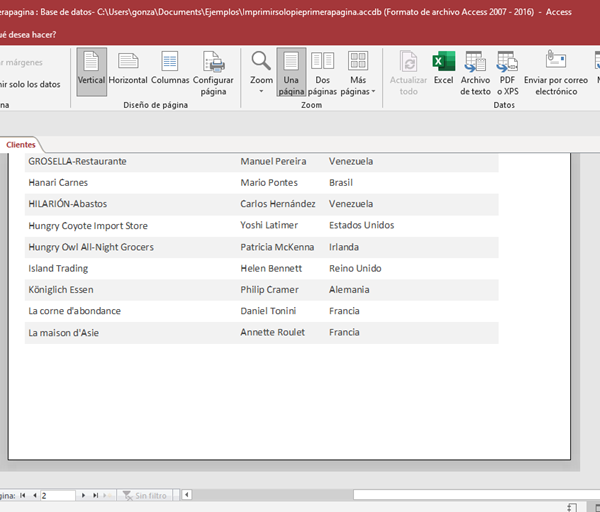
Task: Open Configurar página settings
Action: (213, 72)
